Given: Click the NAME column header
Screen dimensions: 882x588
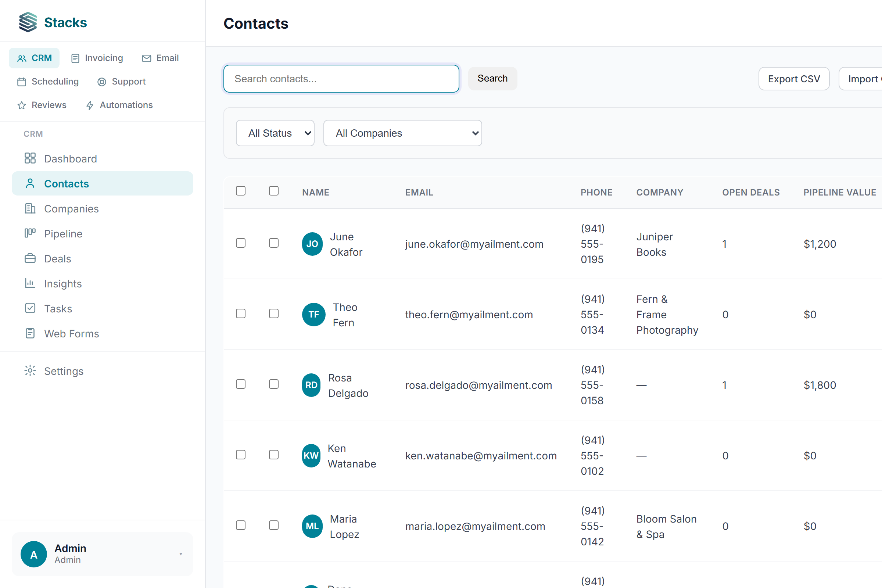Looking at the screenshot, I should (316, 192).
